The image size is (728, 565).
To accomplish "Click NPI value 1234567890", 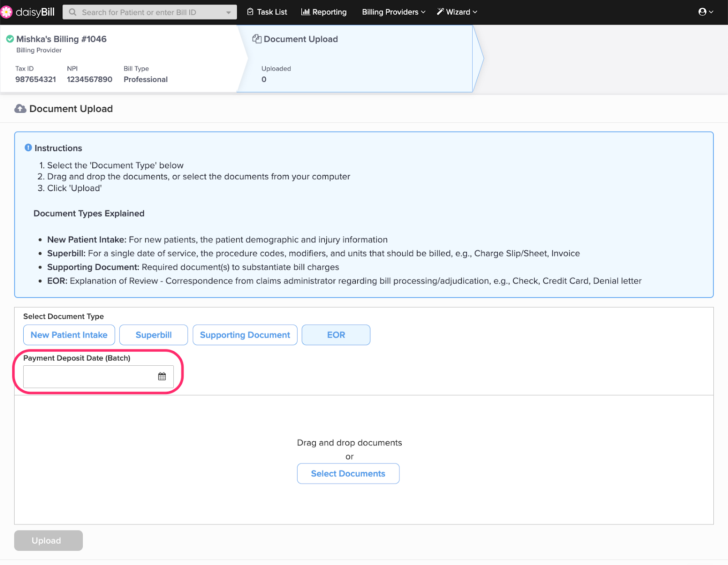I will pos(90,80).
